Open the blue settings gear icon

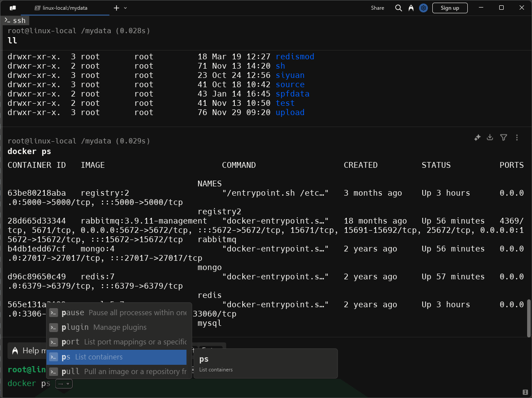coord(423,8)
